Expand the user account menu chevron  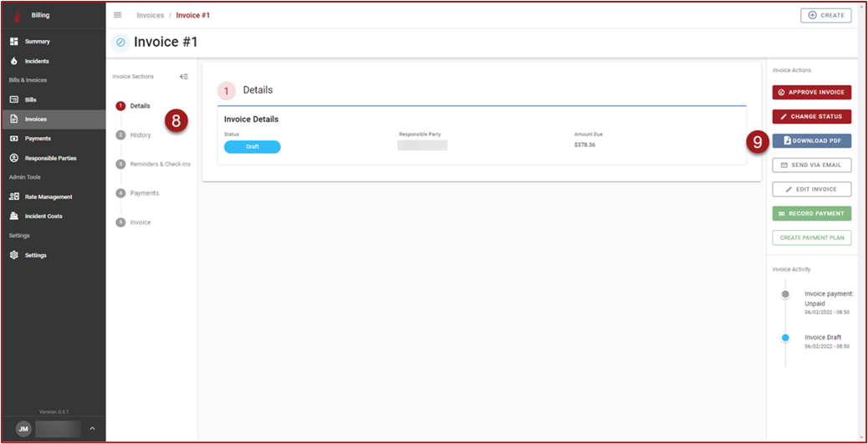pyautogui.click(x=92, y=429)
